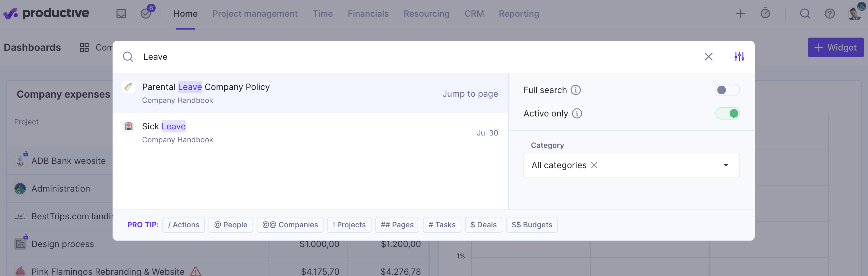The height and width of the screenshot is (276, 868).
Task: Click Administration project icon
Action: tap(20, 189)
